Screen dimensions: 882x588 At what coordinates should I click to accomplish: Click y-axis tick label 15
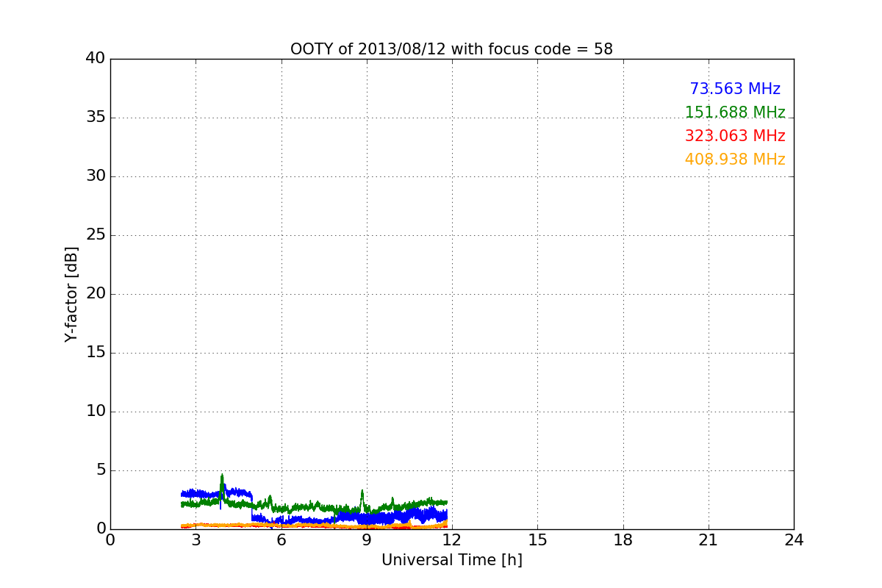[x=96, y=353]
